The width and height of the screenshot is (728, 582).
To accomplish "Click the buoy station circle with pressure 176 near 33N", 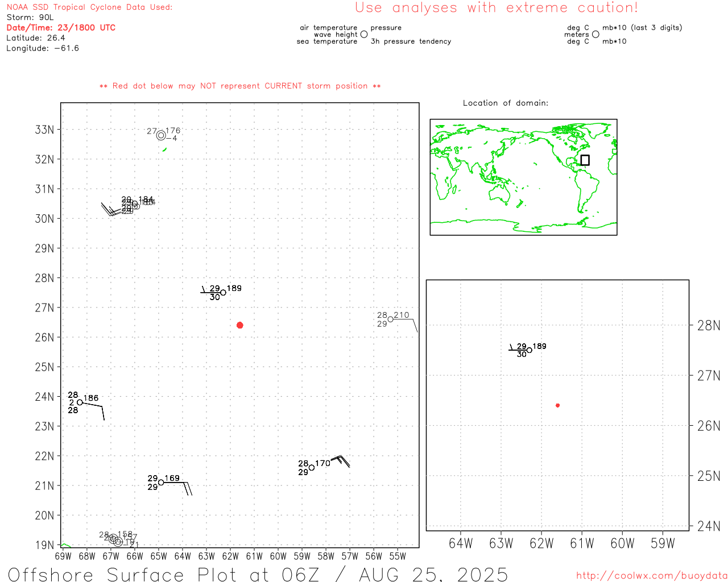I will pos(161,135).
